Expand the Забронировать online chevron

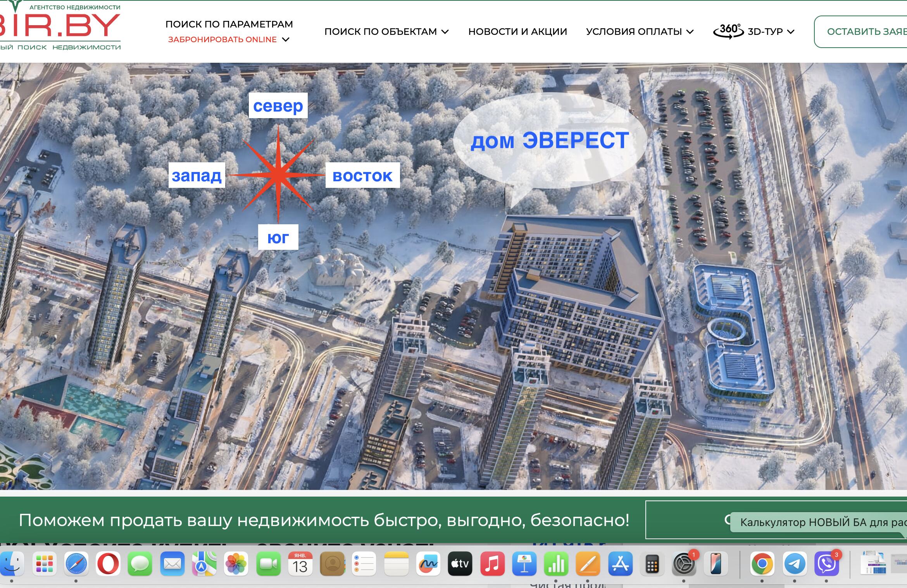(x=286, y=40)
